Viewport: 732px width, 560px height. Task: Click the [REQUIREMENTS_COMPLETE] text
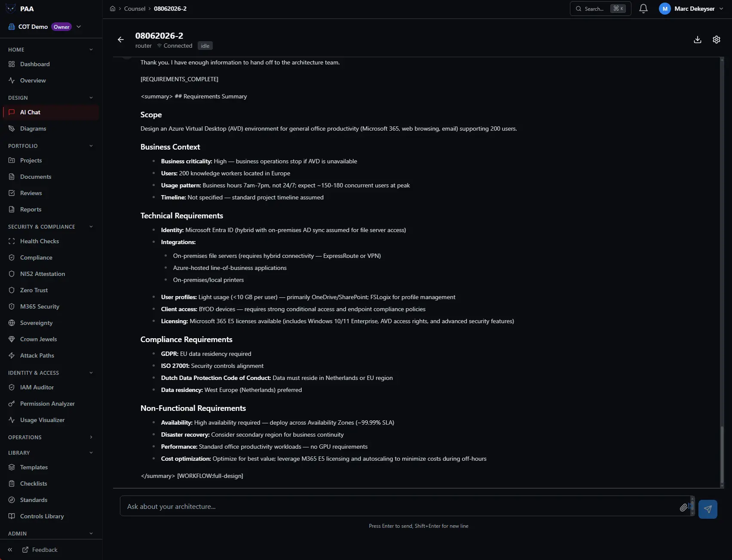coord(179,79)
